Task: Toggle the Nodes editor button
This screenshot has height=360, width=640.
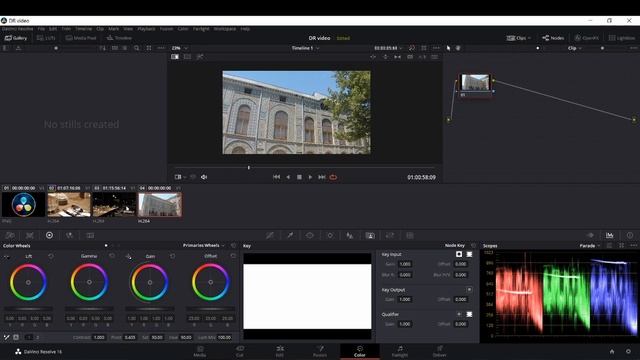Action: pyautogui.click(x=553, y=38)
